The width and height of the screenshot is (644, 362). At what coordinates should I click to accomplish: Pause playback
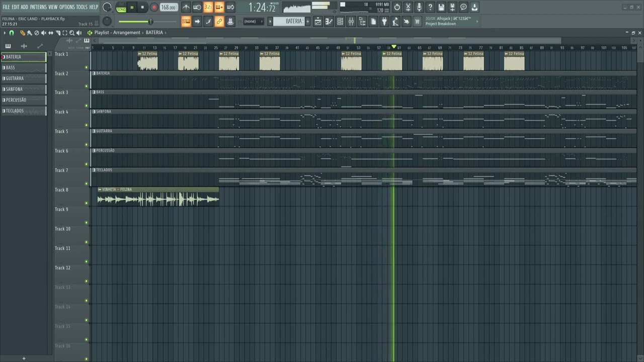tap(132, 7)
